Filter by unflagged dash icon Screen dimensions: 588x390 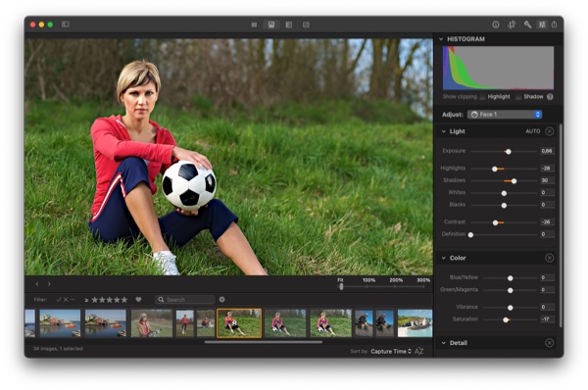tap(73, 299)
